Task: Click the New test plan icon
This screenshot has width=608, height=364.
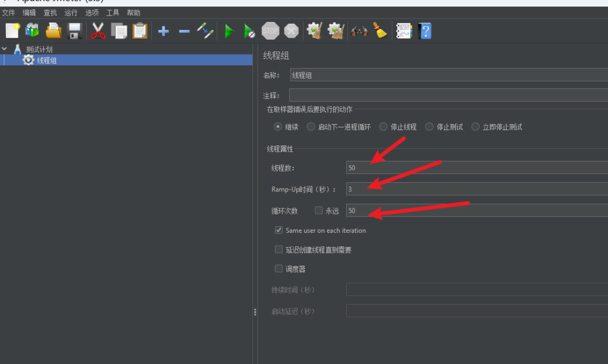Action: [x=12, y=30]
